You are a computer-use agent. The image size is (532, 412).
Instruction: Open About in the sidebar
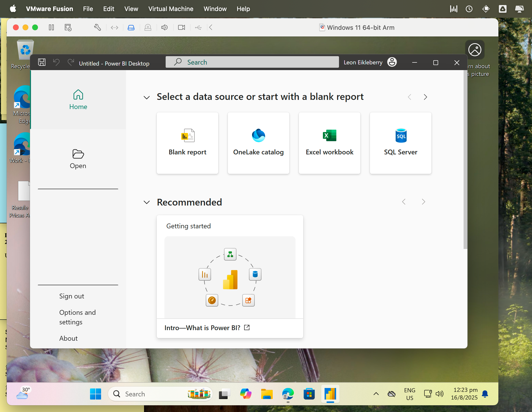pyautogui.click(x=68, y=338)
